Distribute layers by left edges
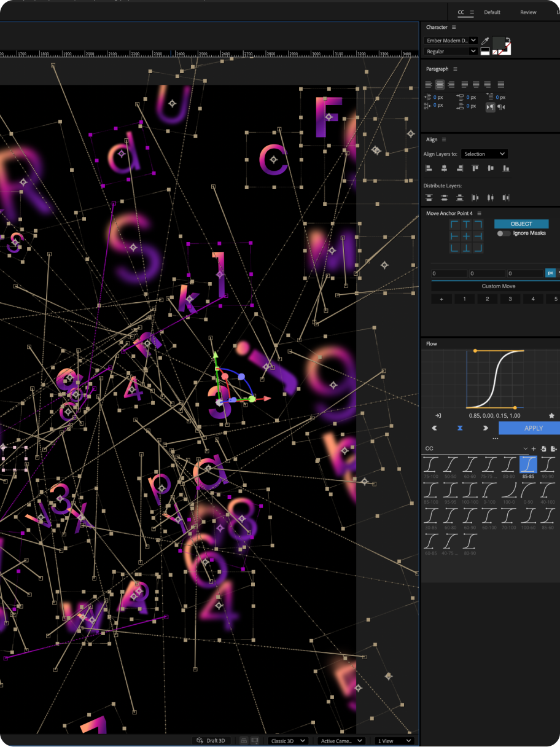 point(475,198)
